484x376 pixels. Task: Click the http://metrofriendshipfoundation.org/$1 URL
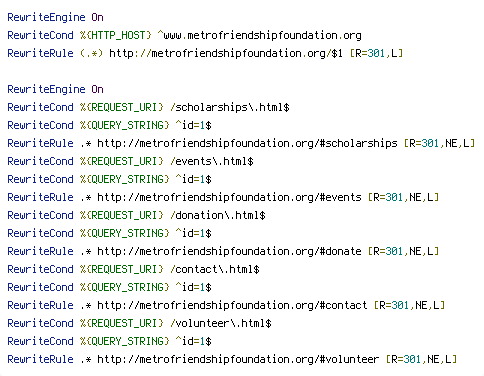pyautogui.click(x=226, y=53)
